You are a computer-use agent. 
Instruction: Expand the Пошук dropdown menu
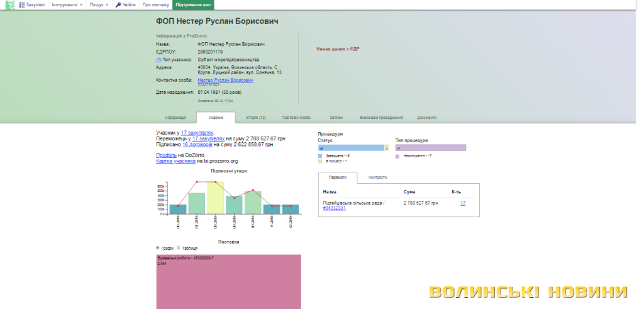(99, 5)
